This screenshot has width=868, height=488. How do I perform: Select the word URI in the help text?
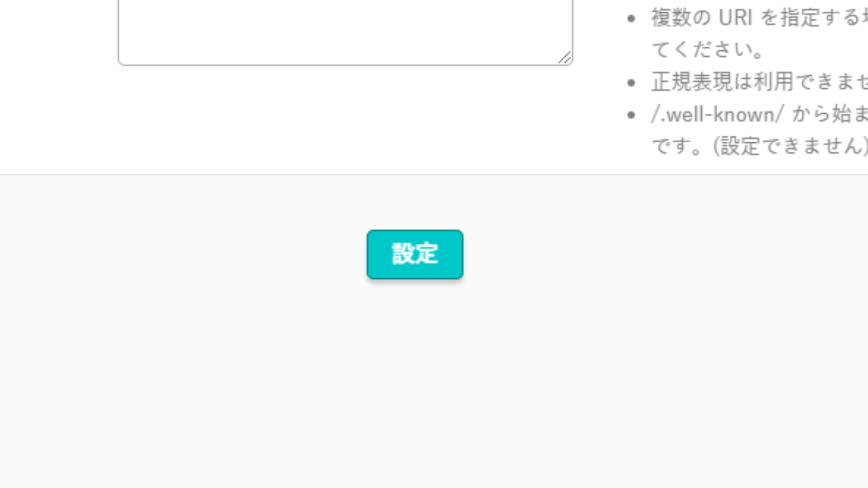(736, 17)
